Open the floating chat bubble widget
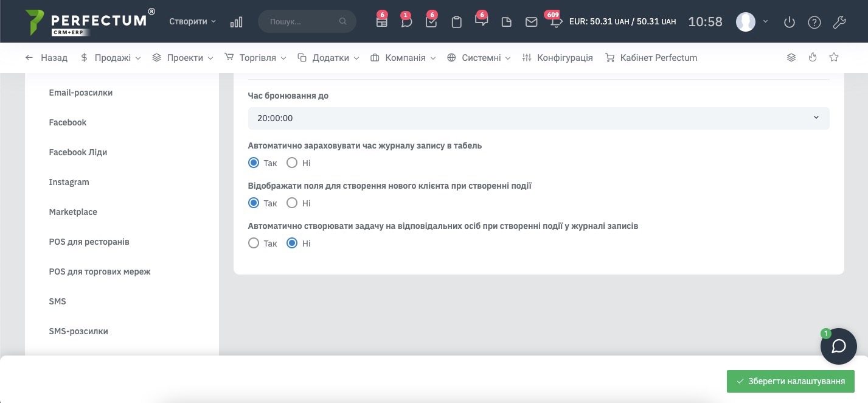The width and height of the screenshot is (868, 403). [838, 346]
